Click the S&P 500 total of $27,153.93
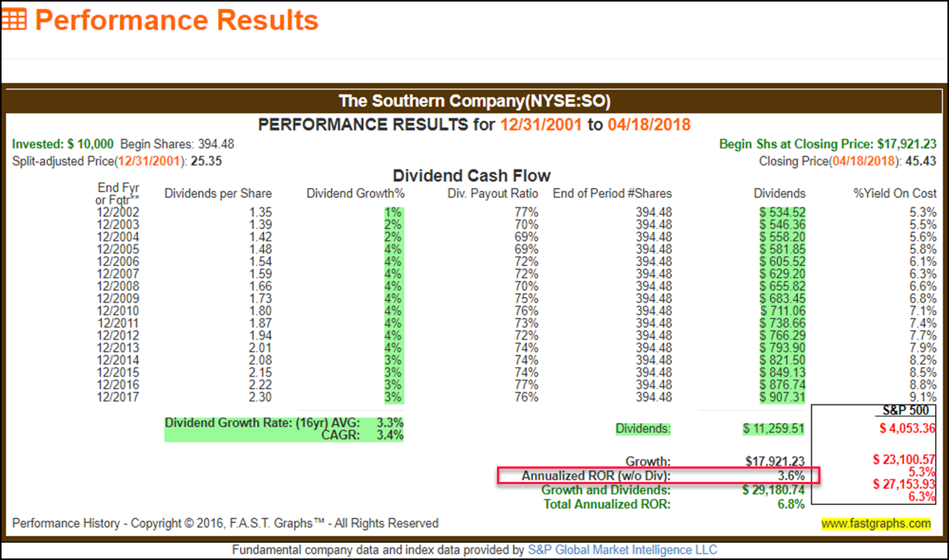 (x=904, y=483)
